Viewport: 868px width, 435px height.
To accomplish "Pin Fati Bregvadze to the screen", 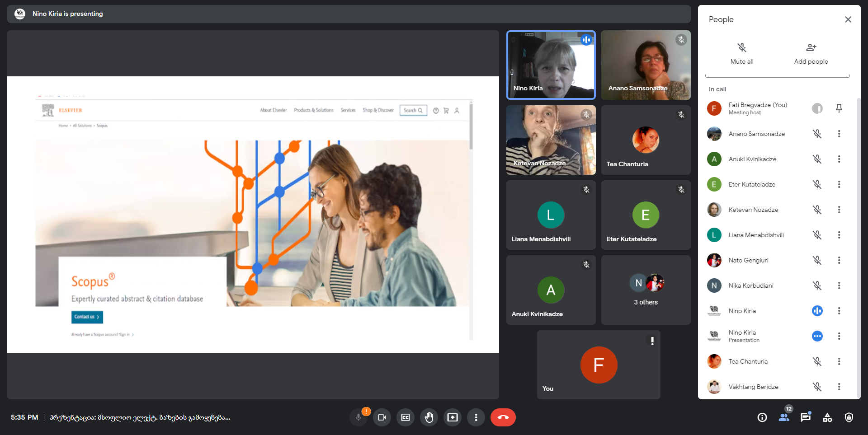I will pyautogui.click(x=839, y=108).
